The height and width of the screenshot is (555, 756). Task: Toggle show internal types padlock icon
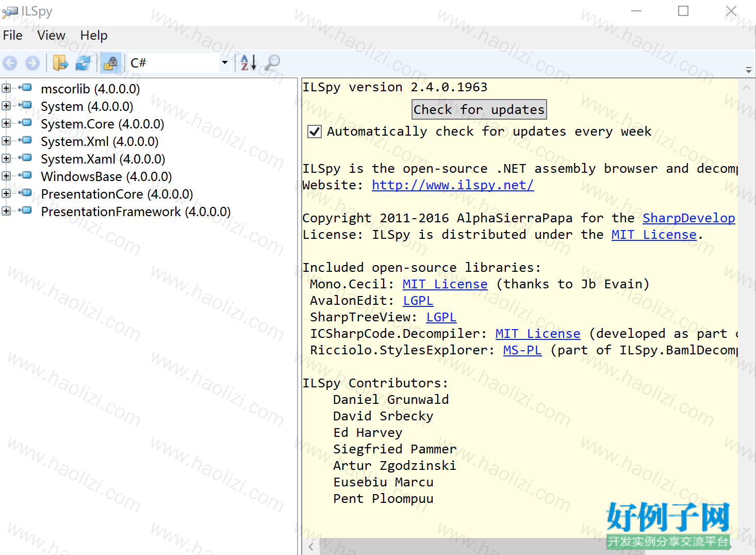[x=110, y=63]
